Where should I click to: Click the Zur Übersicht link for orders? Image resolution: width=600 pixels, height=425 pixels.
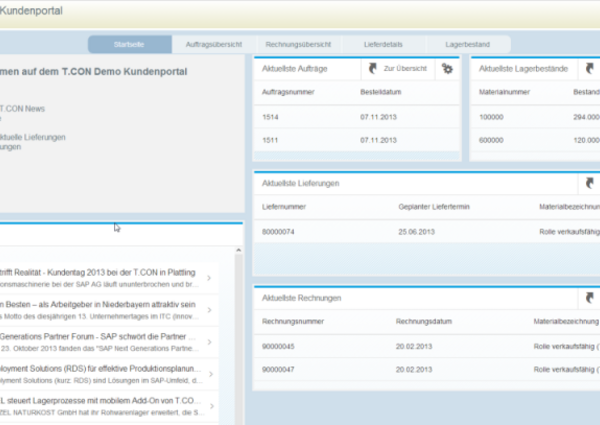(405, 68)
